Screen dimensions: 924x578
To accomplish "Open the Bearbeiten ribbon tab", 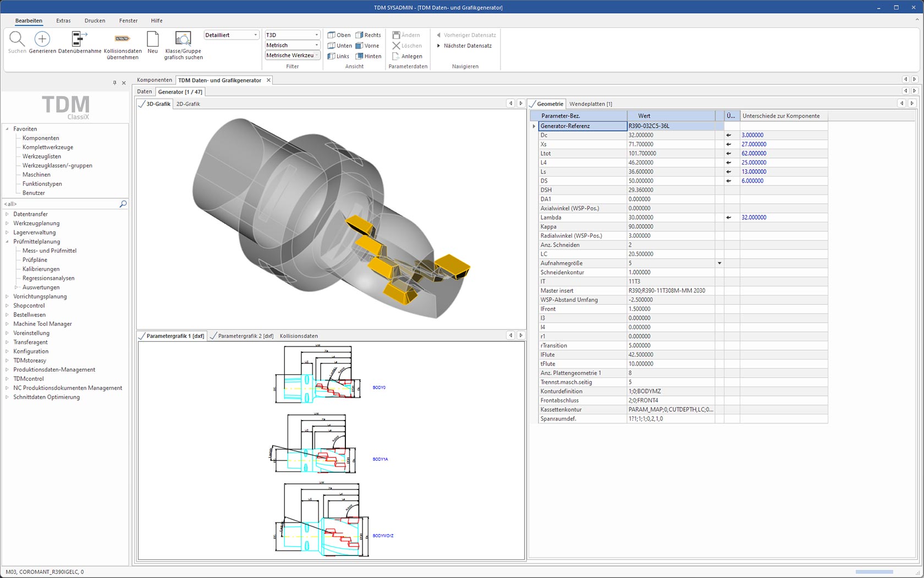I will coord(29,20).
